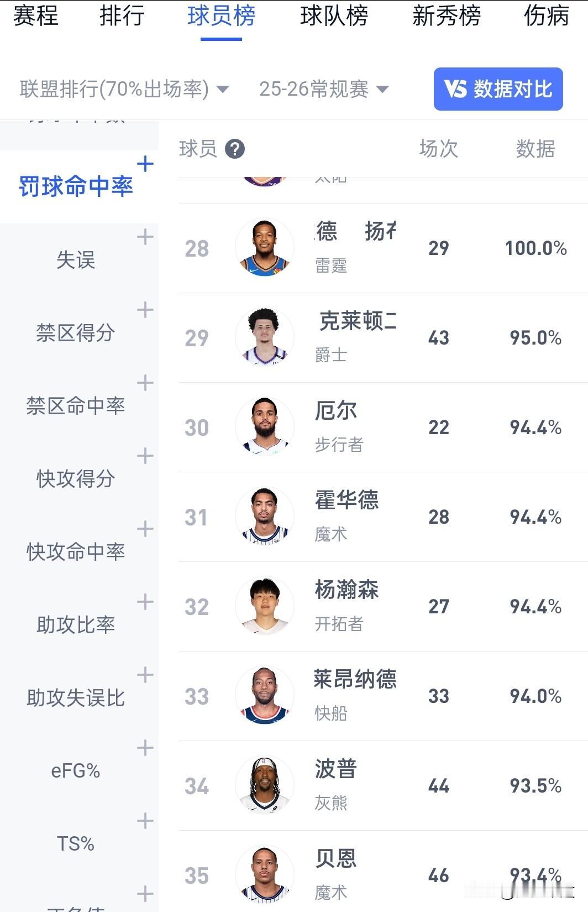Screen dimensions: 588x912
Task: Click plus icon next to 失误
Action: click(145, 237)
